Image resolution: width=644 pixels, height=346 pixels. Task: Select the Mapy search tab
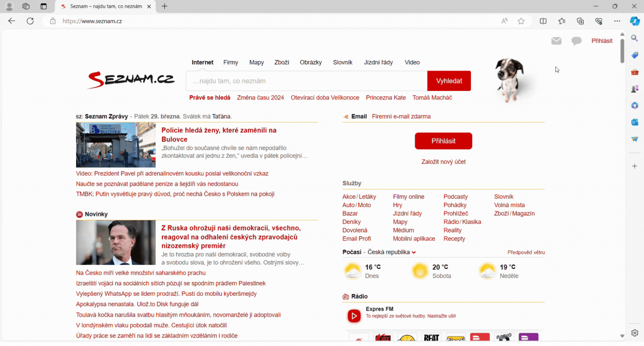click(x=257, y=62)
